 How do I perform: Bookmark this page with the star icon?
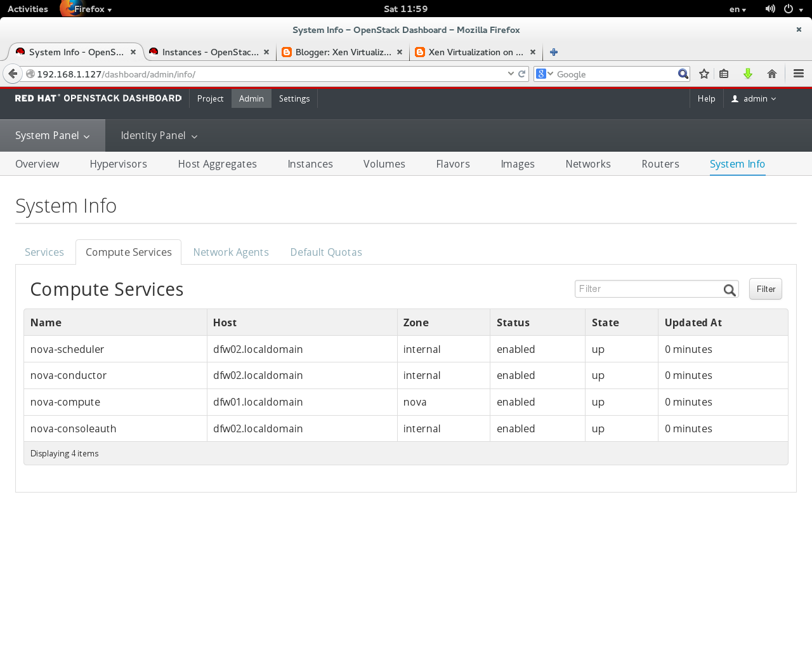[x=704, y=74]
